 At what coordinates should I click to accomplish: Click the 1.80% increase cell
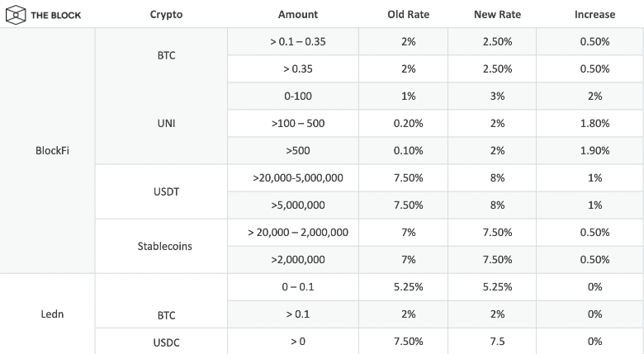[x=594, y=124]
